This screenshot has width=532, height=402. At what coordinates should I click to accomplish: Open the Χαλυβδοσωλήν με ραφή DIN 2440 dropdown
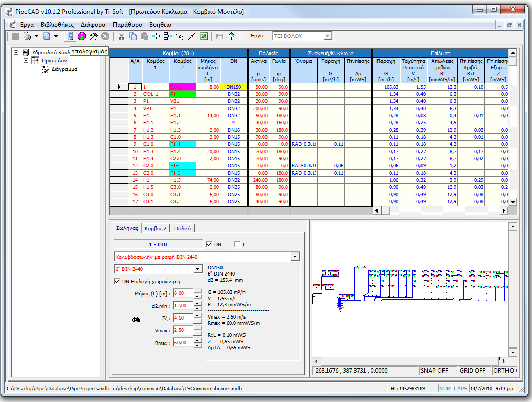(x=296, y=256)
